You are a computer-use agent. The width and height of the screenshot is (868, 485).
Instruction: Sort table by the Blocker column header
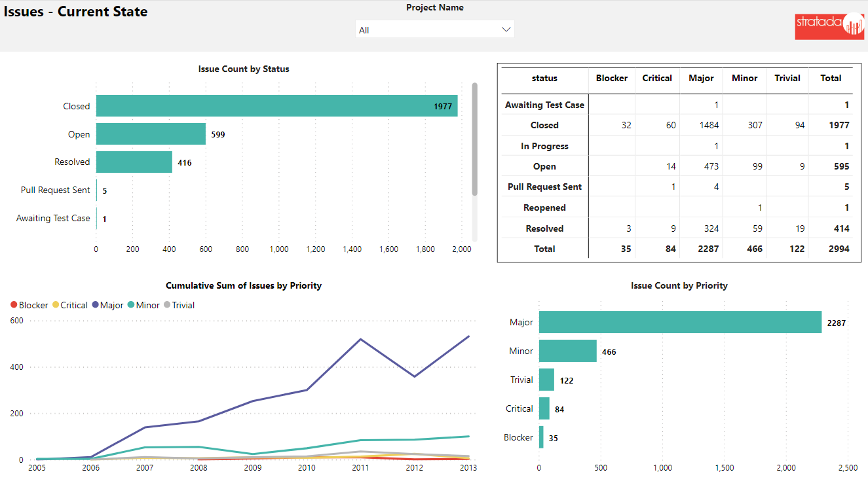pyautogui.click(x=611, y=78)
